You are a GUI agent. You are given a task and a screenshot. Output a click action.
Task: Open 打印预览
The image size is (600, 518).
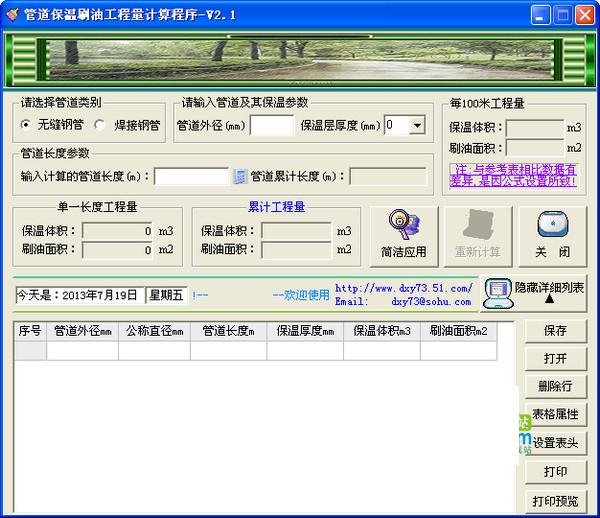555,499
